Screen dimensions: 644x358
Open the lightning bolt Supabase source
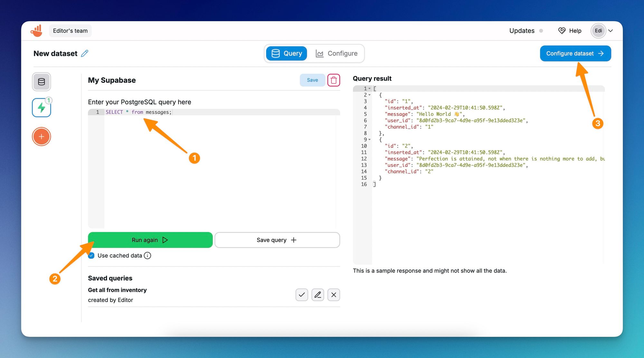[x=42, y=108]
